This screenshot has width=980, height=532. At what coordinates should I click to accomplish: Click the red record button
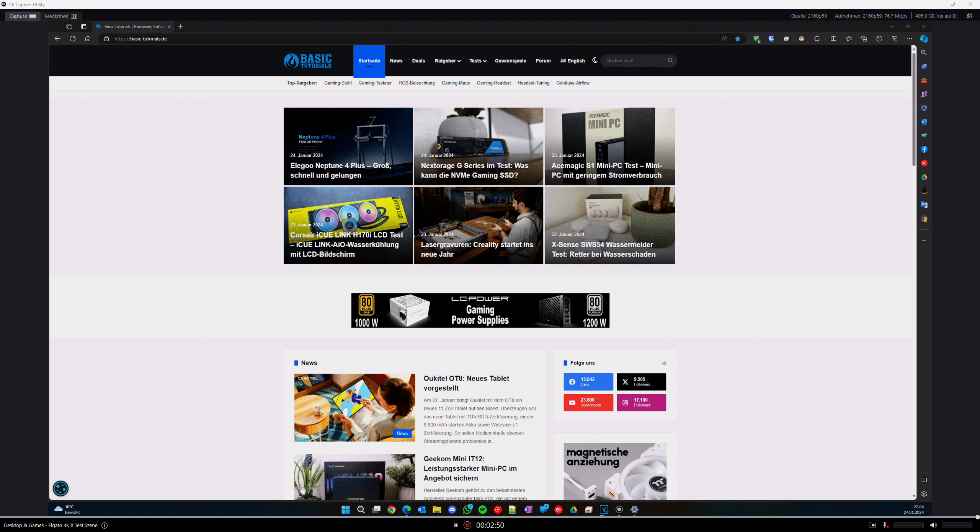467,525
